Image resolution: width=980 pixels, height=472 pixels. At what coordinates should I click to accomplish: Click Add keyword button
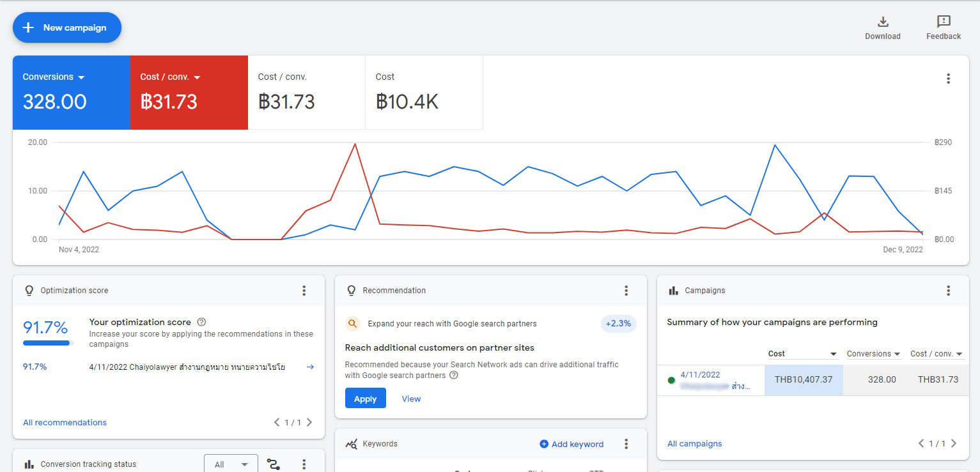click(572, 444)
